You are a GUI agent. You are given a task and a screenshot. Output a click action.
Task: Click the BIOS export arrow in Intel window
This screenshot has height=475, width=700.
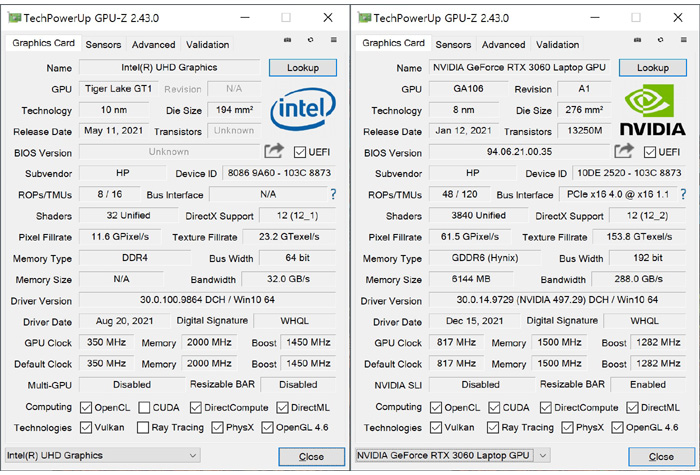(x=274, y=151)
